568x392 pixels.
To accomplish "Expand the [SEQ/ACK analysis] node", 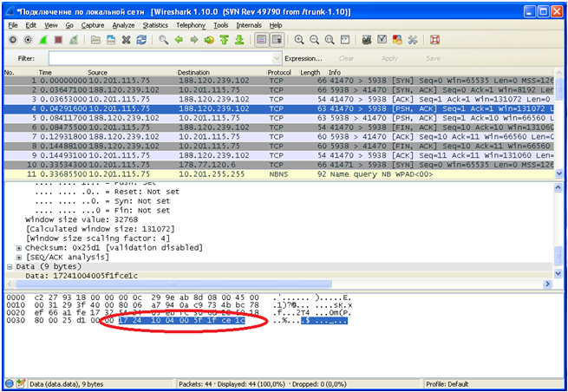I will [x=19, y=258].
